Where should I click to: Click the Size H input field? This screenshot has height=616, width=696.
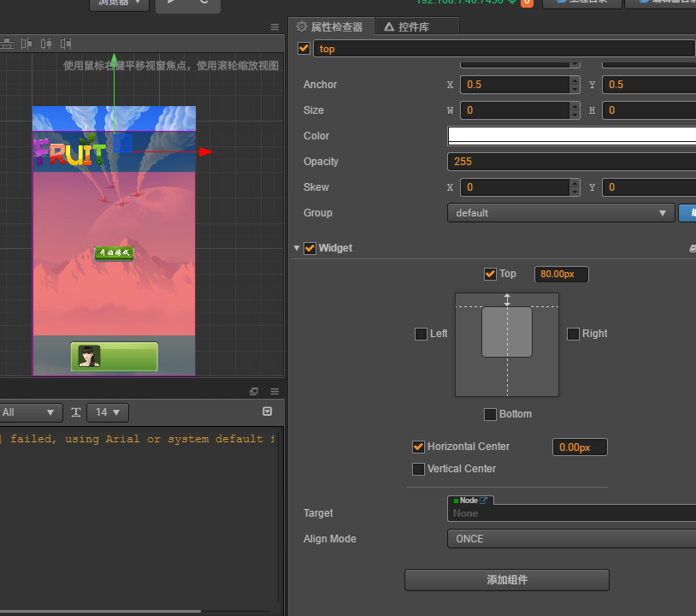click(x=649, y=110)
